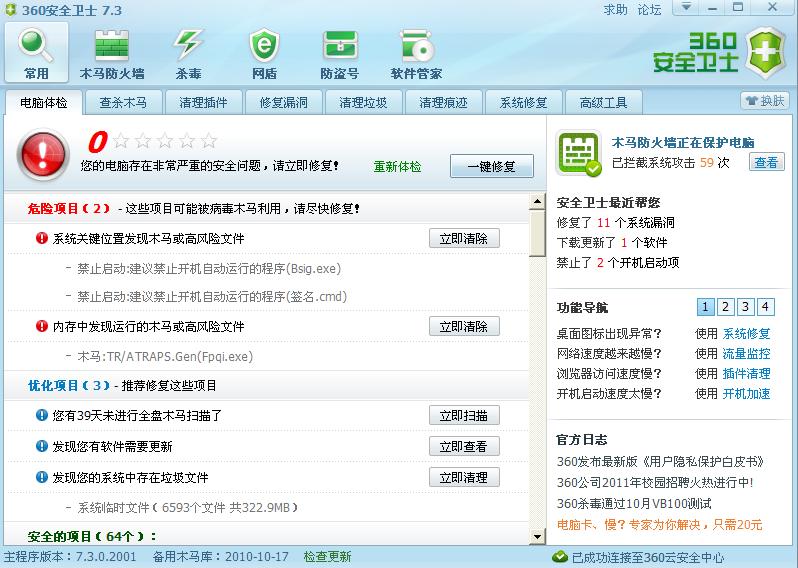Click the red warning icon beside 系统关键位置发现木马
Screen dimensions: 798x568
pyautogui.click(x=42, y=238)
